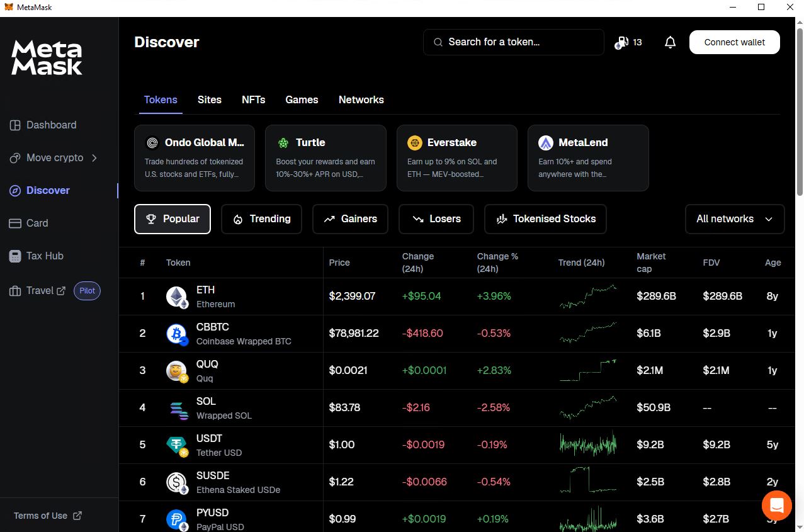Click the Travel suitcase icon

click(x=15, y=291)
